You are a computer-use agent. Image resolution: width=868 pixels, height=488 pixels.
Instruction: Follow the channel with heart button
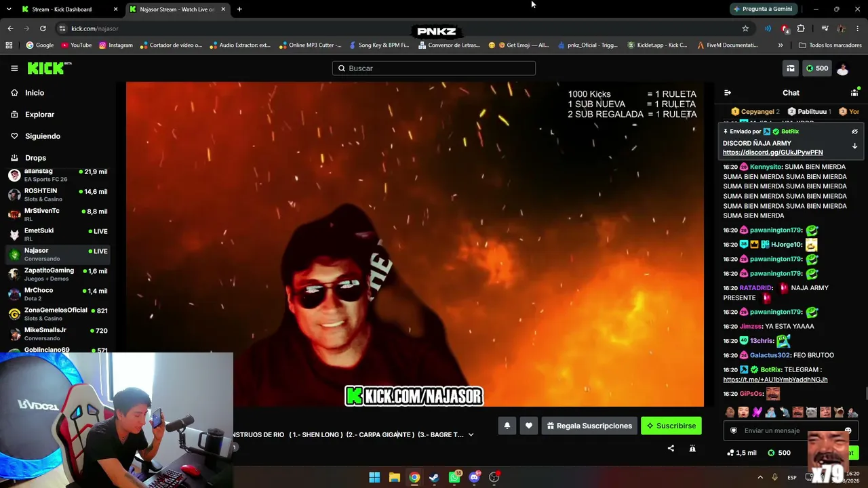(529, 426)
